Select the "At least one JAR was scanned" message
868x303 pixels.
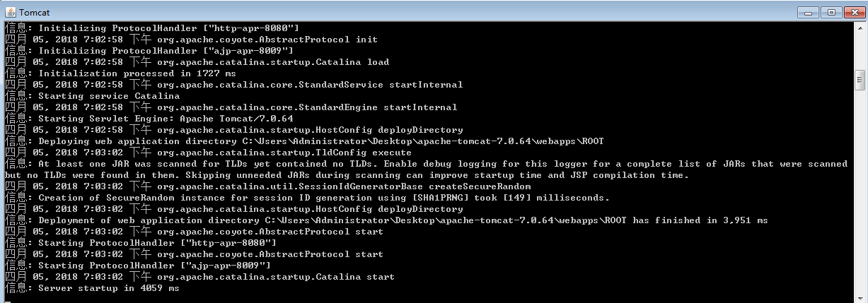click(x=426, y=170)
